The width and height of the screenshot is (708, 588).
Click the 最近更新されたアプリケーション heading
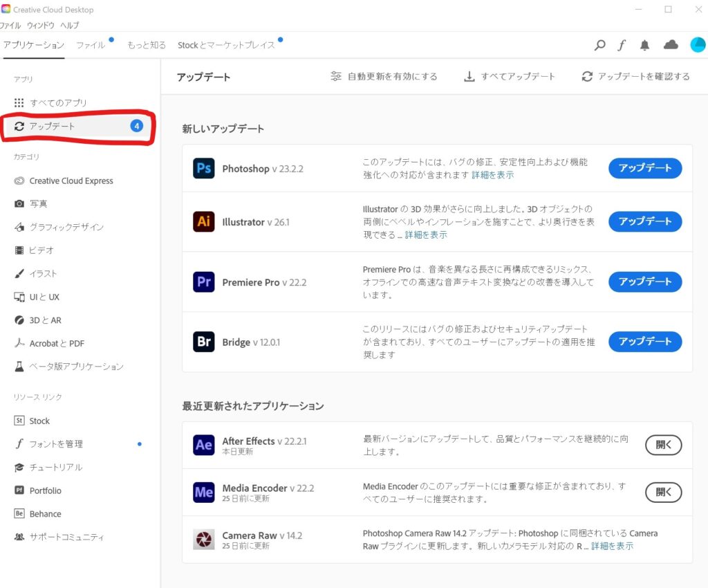point(253,406)
